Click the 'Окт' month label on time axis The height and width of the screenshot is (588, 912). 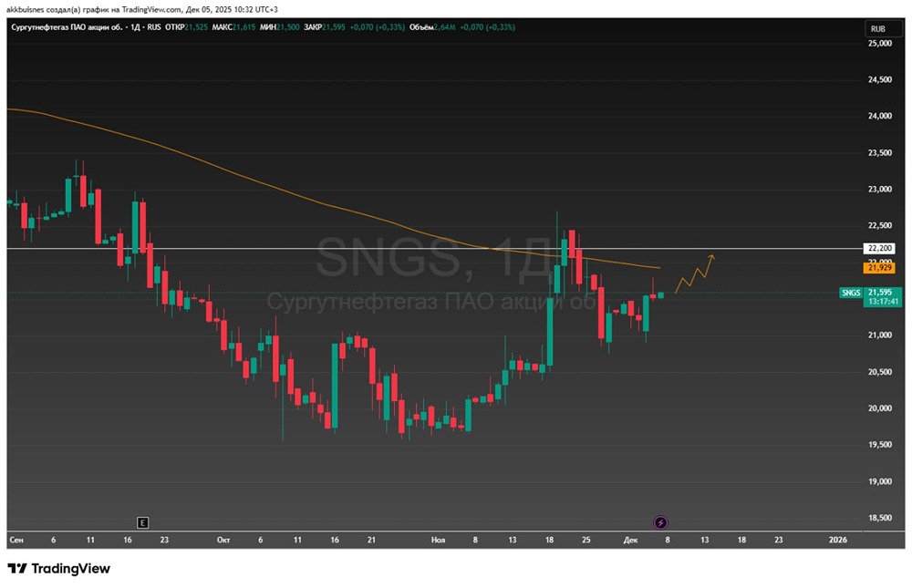pyautogui.click(x=223, y=540)
